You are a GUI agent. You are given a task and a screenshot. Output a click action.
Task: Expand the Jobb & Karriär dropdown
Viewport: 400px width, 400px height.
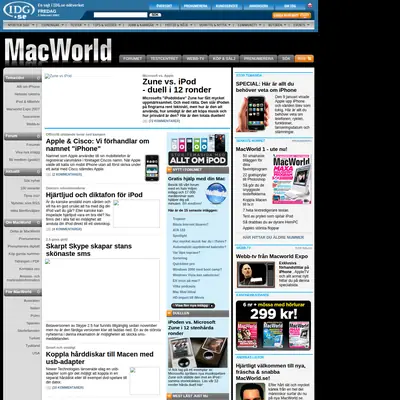[x=143, y=25]
